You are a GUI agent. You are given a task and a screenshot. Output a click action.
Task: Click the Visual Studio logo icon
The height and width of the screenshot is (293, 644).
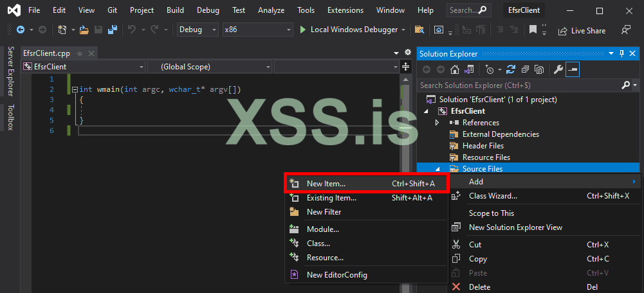14,10
